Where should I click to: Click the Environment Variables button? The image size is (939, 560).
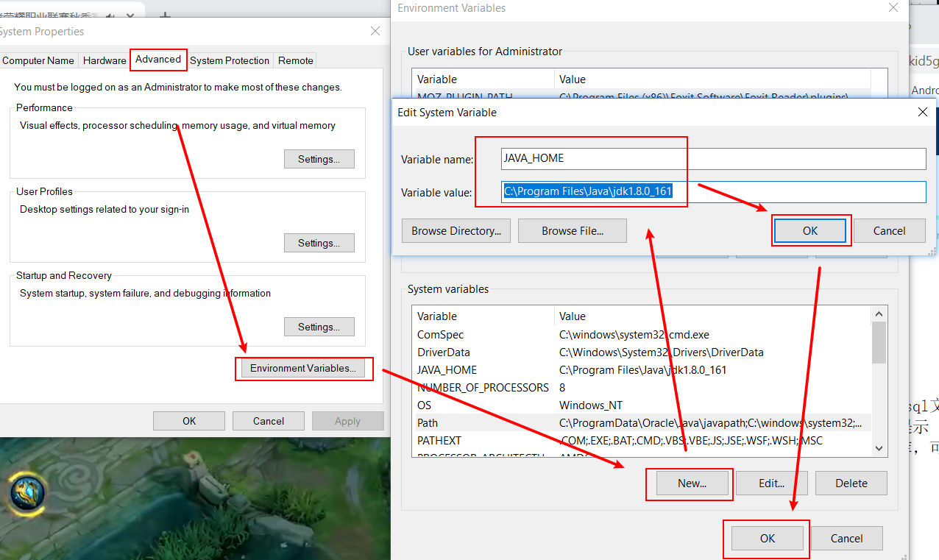[x=303, y=368]
